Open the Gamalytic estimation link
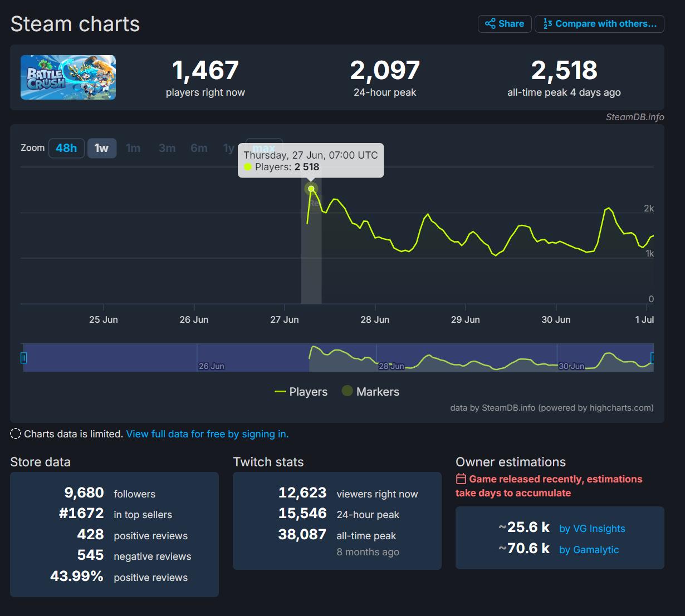 click(589, 550)
